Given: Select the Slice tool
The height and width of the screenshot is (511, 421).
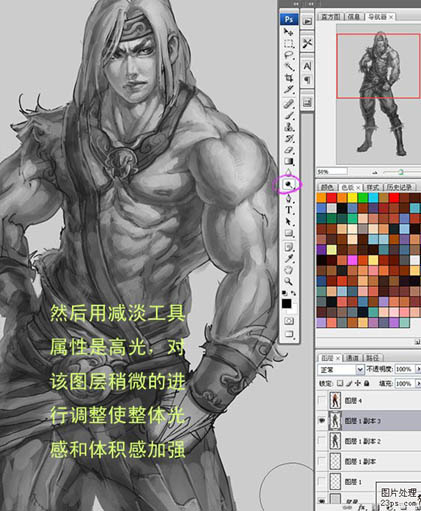Looking at the screenshot, I should tap(289, 89).
